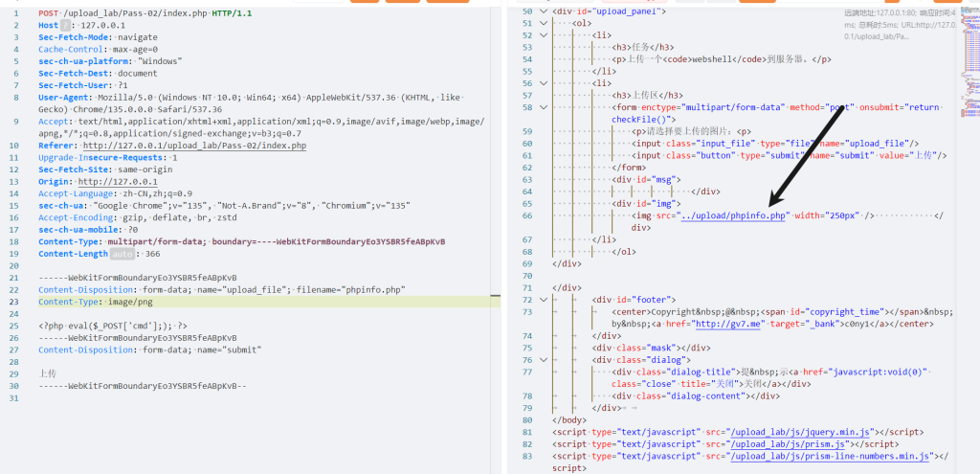Place cursor on Content-Type: image/png line
This screenshot has width=980, height=474.
pos(95,302)
